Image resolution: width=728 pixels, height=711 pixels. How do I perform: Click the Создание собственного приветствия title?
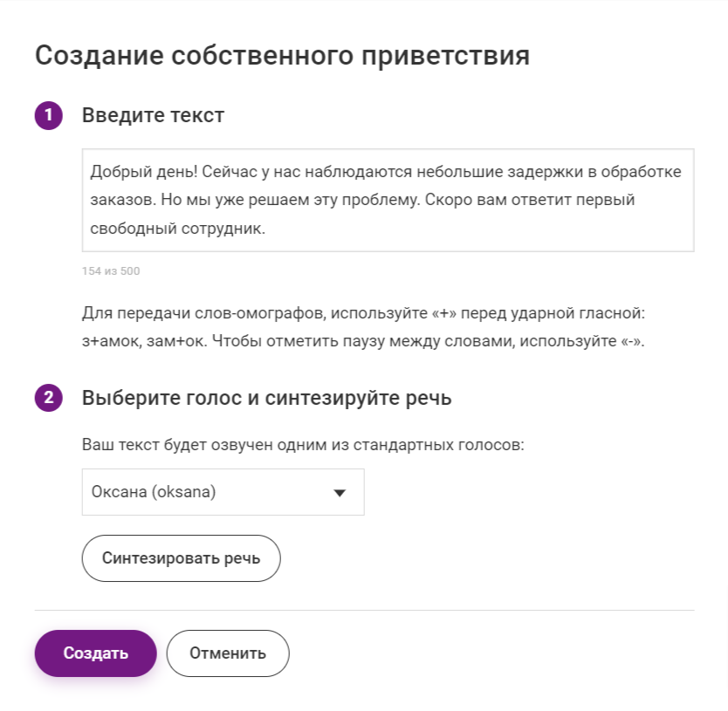click(x=282, y=56)
